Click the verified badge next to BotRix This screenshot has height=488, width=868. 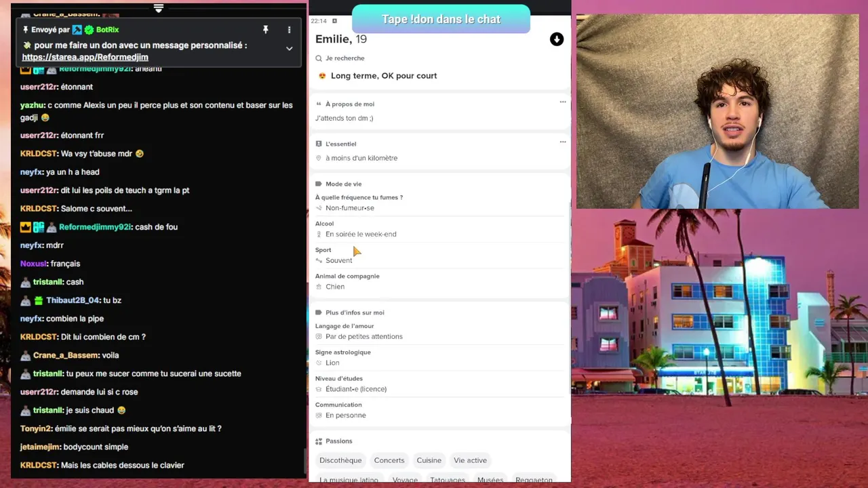pyautogui.click(x=89, y=30)
